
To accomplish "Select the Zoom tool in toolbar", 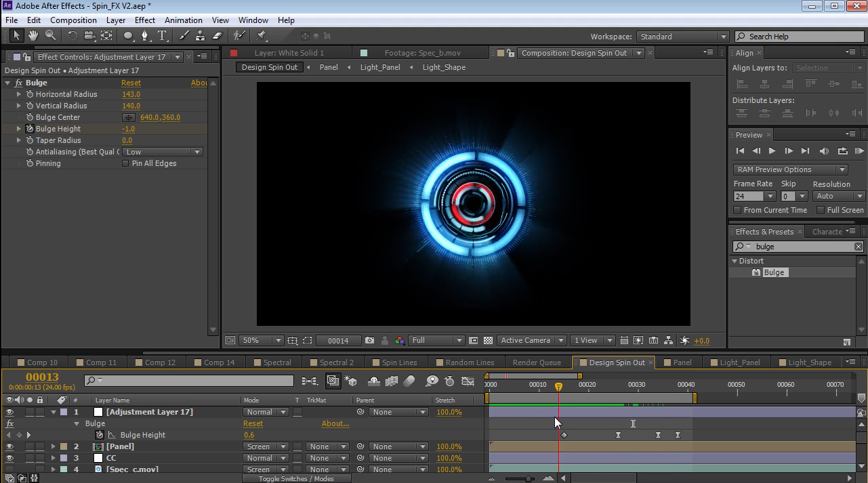I will [x=50, y=36].
